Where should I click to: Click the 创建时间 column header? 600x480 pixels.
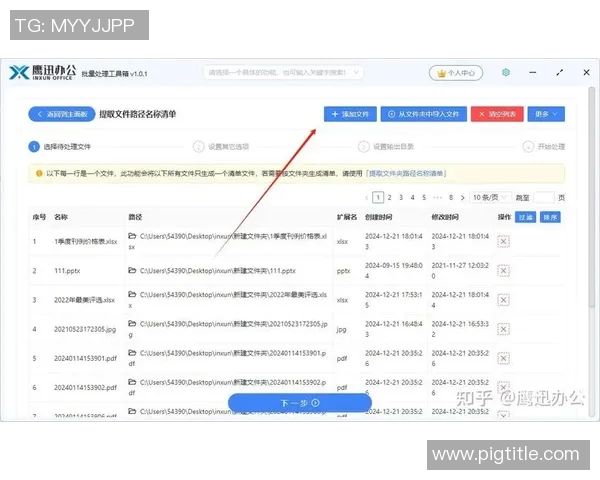378,217
